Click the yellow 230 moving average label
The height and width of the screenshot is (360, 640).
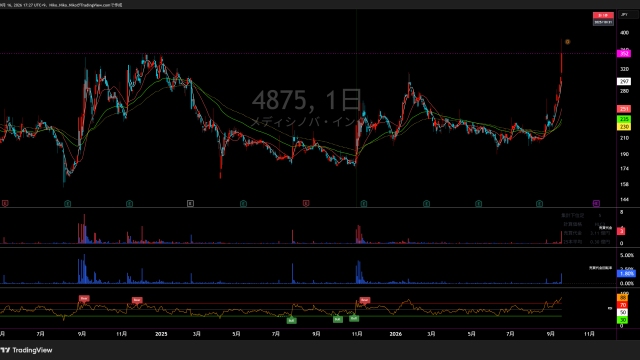click(x=624, y=127)
